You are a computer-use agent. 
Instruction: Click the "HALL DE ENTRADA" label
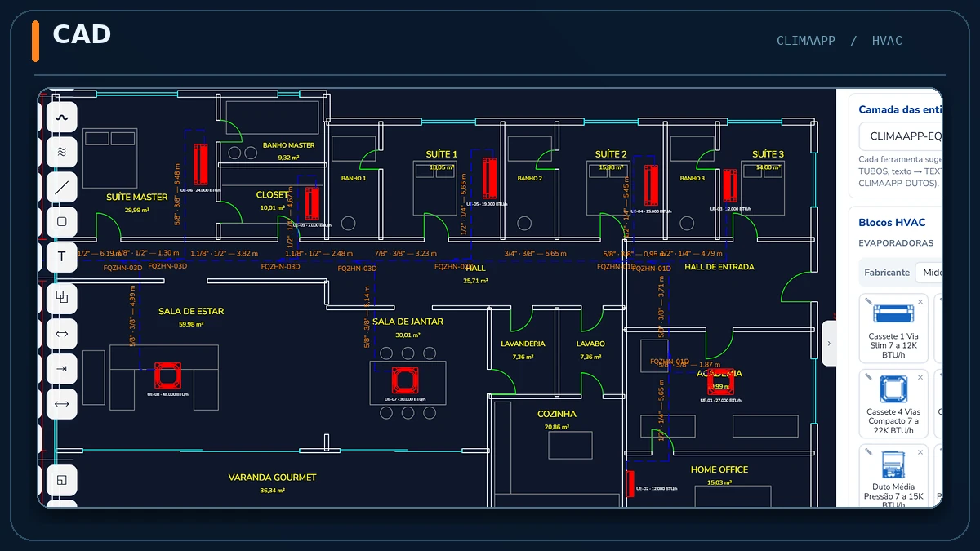[719, 267]
